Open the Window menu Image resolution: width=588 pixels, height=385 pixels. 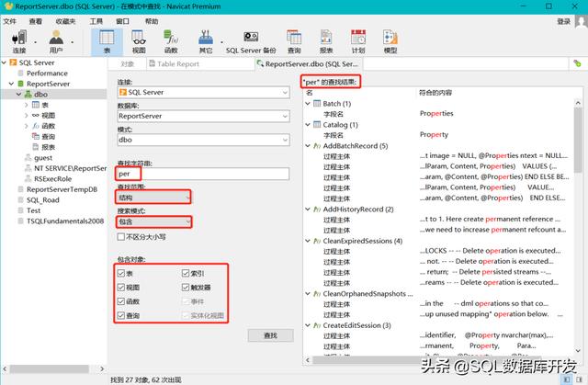tap(122, 21)
